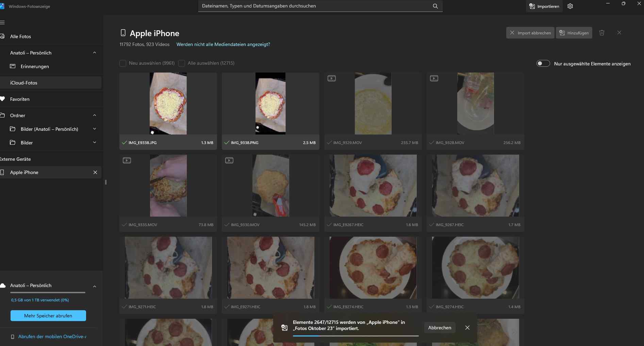Expand the Bilder folder chevron
This screenshot has width=644, height=346.
(95, 142)
